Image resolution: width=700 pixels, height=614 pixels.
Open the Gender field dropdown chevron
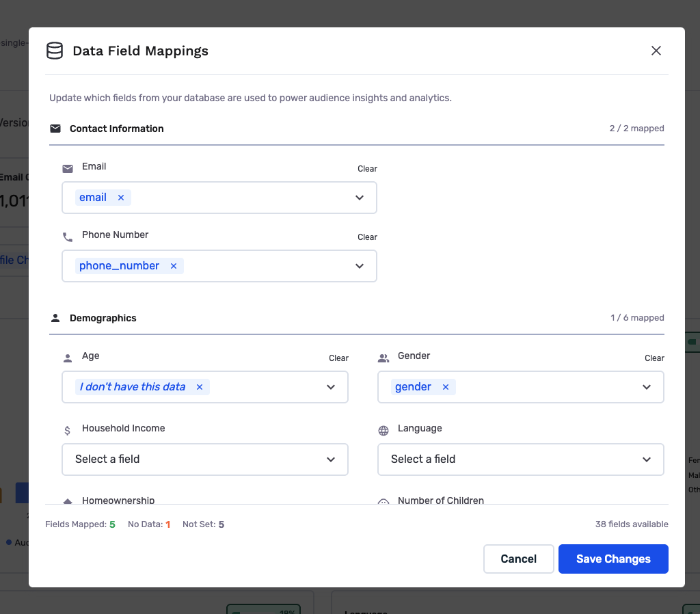(647, 387)
